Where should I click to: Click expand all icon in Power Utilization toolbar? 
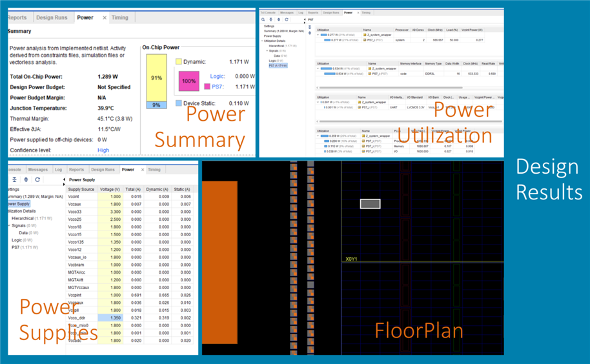(278, 20)
